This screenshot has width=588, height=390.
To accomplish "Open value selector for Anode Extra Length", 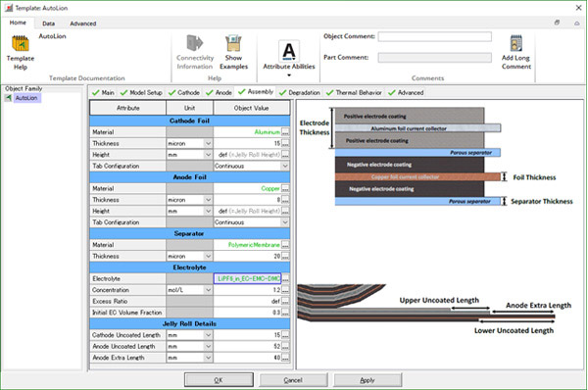I will [x=285, y=358].
